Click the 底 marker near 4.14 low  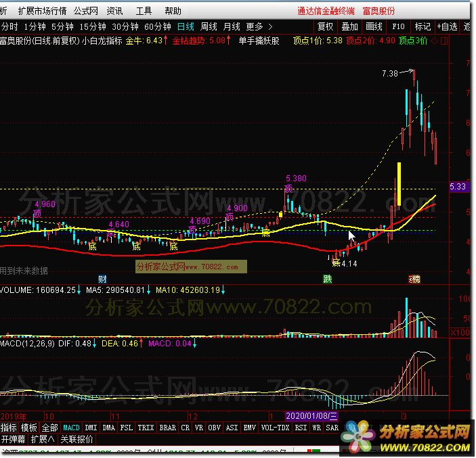tap(335, 262)
